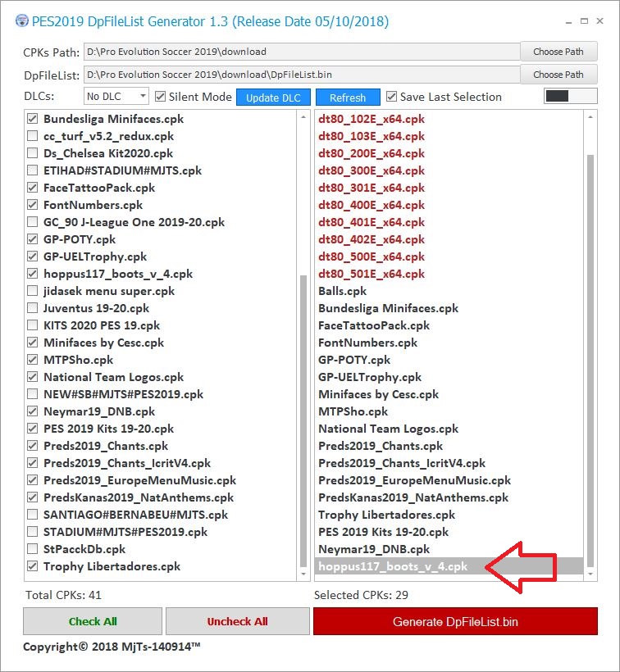This screenshot has height=672, width=620.
Task: Check the Ds_Chelsea Kit2020.cpk checkbox
Action: 32,153
